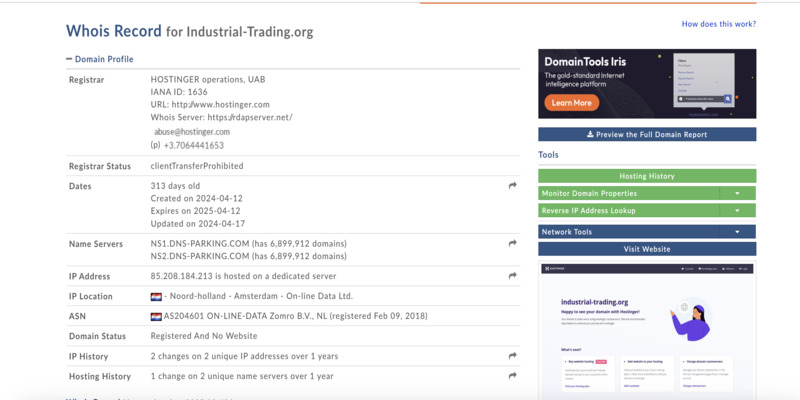
Task: Click Learn More in DomainTools Iris ad
Action: (571, 103)
